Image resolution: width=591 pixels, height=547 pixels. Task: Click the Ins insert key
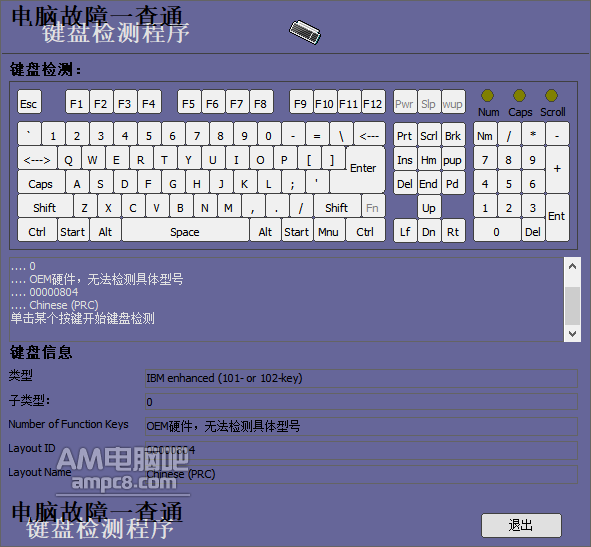tap(405, 158)
